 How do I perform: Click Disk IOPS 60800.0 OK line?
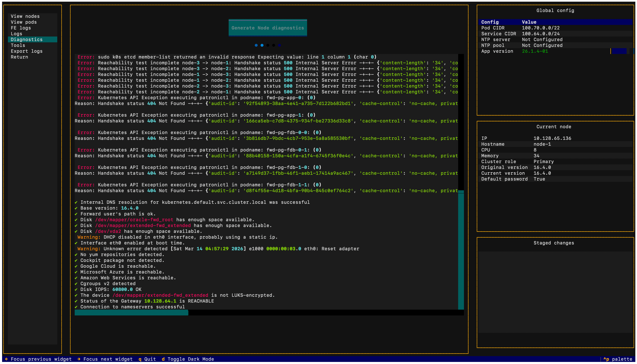(x=108, y=289)
